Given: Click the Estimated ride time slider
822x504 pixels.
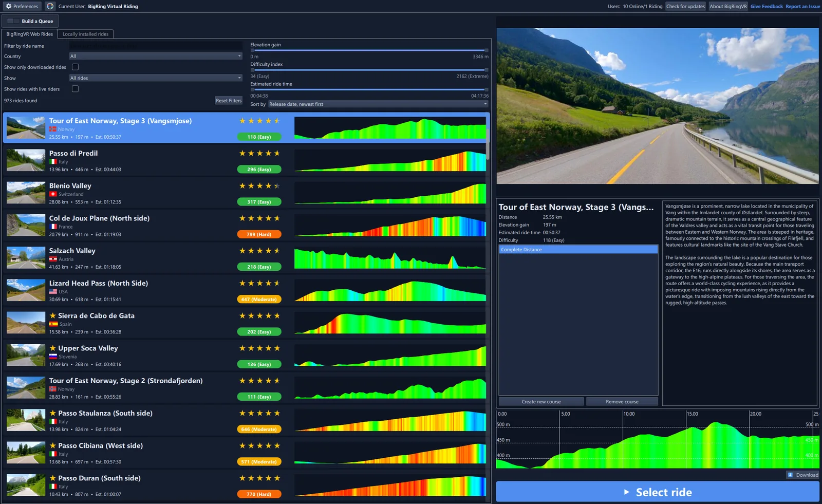Looking at the screenshot, I should click(x=369, y=89).
